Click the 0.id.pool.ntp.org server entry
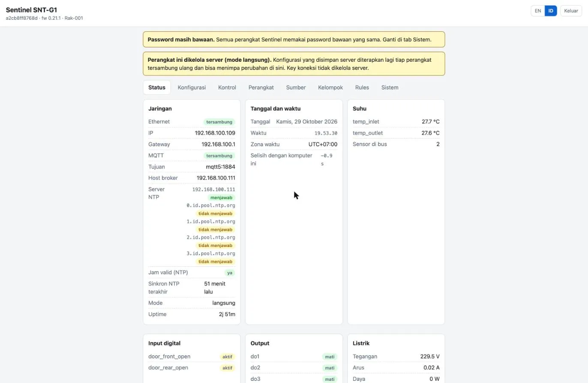Viewport: 588px width, 383px height. [x=211, y=205]
